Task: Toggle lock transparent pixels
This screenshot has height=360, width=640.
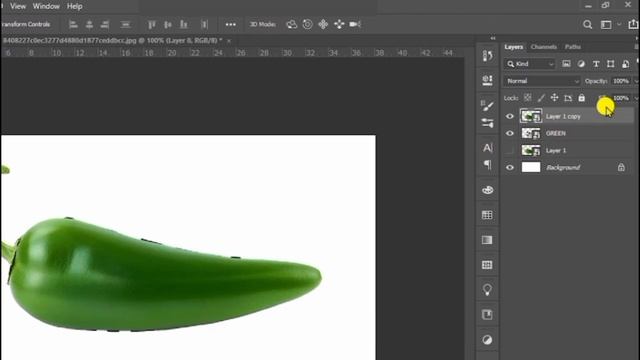Action: coord(528,98)
